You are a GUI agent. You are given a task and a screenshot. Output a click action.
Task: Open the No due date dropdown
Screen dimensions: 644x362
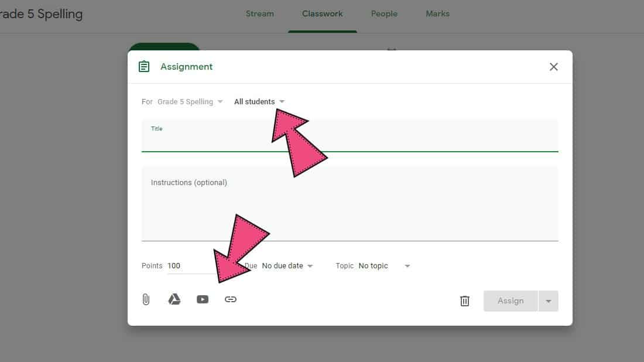(x=287, y=266)
